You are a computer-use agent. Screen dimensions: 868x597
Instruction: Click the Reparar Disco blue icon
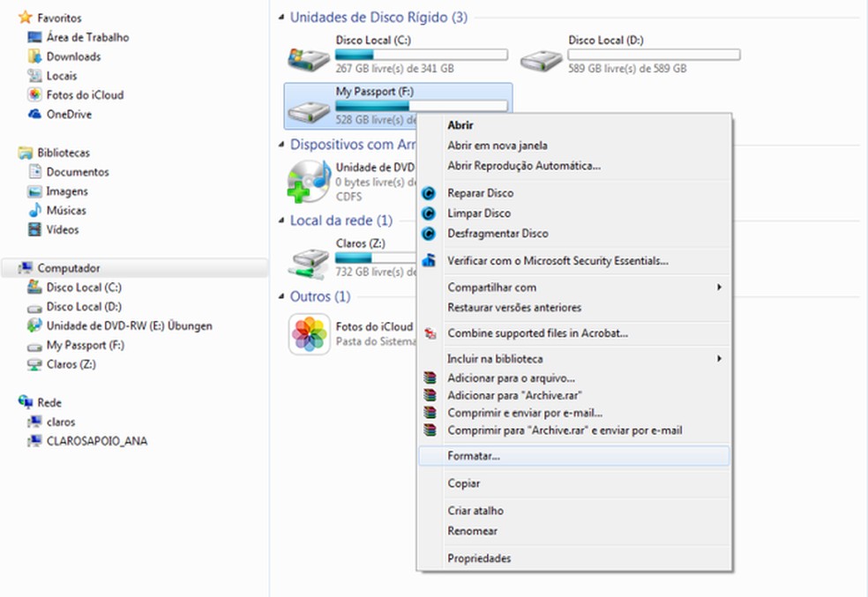[x=429, y=193]
